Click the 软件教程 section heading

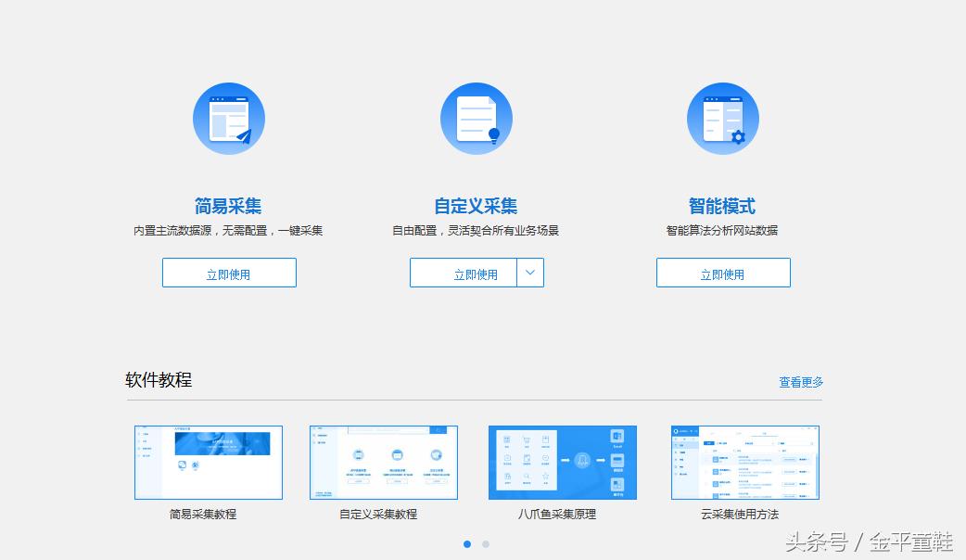point(157,379)
